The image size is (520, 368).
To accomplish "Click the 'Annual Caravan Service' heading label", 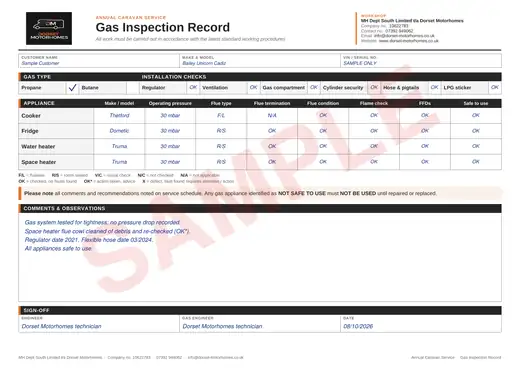I will (x=131, y=17).
